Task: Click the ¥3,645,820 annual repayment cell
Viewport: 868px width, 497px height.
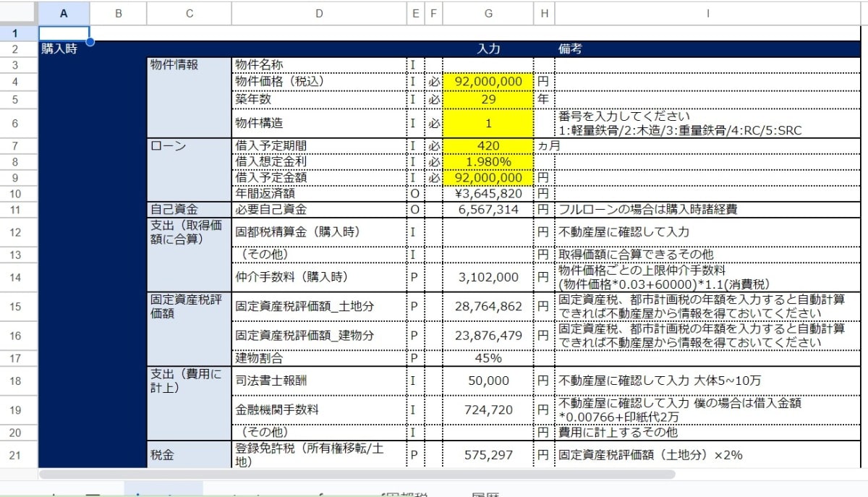Action: (x=488, y=194)
